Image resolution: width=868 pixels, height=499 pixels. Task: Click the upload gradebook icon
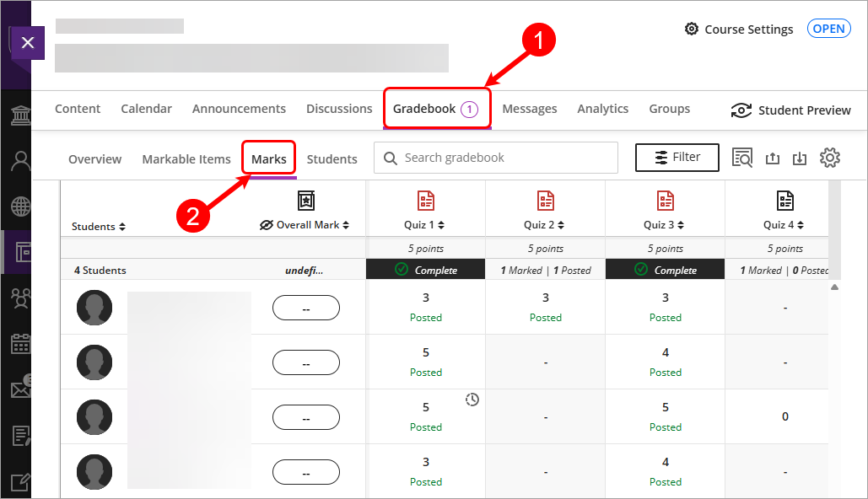pos(772,158)
